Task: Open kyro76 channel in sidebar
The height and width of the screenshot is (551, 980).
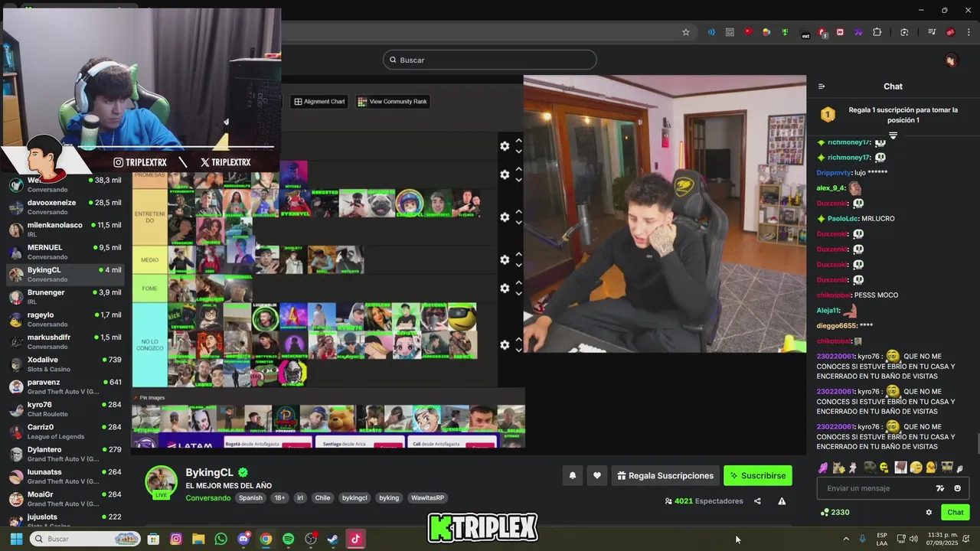Action: coord(65,409)
